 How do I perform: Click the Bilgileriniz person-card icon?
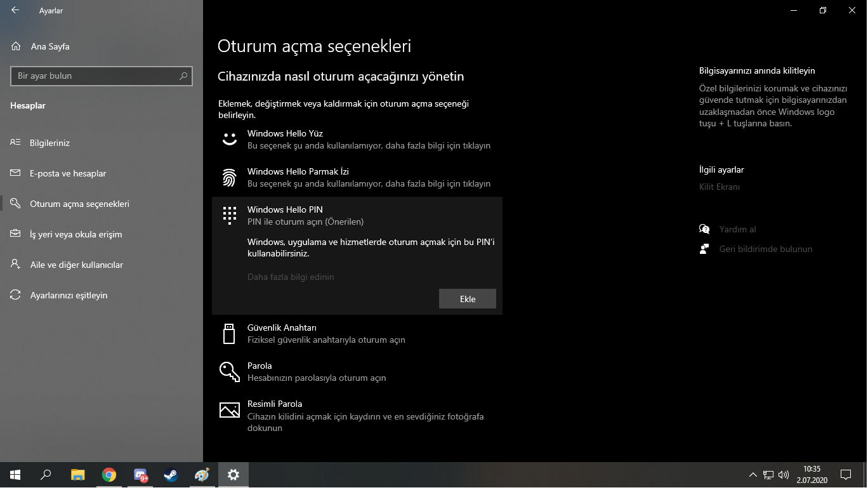(16, 143)
